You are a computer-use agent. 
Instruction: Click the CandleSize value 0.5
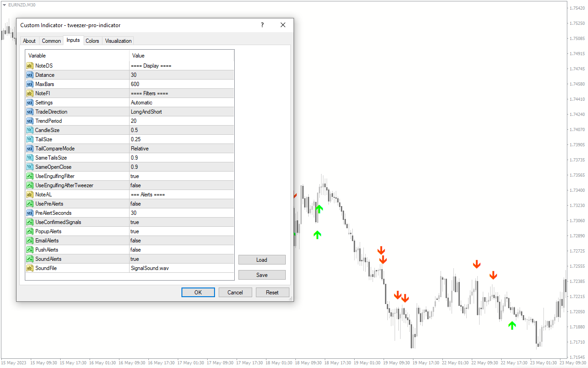[x=135, y=130]
